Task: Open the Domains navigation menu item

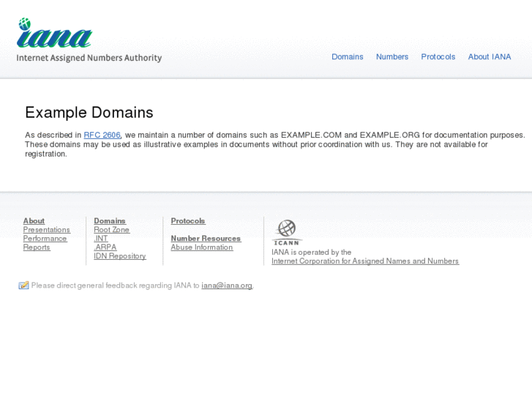Action: 348,56
